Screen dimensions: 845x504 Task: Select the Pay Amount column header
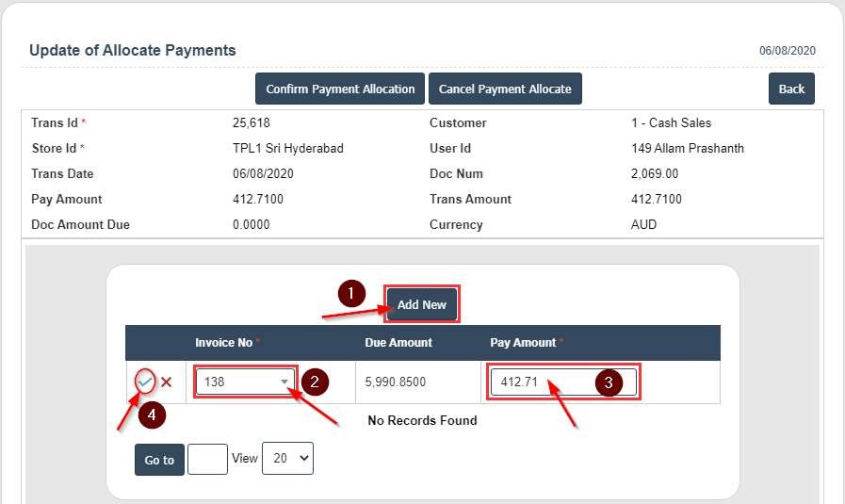click(x=523, y=342)
